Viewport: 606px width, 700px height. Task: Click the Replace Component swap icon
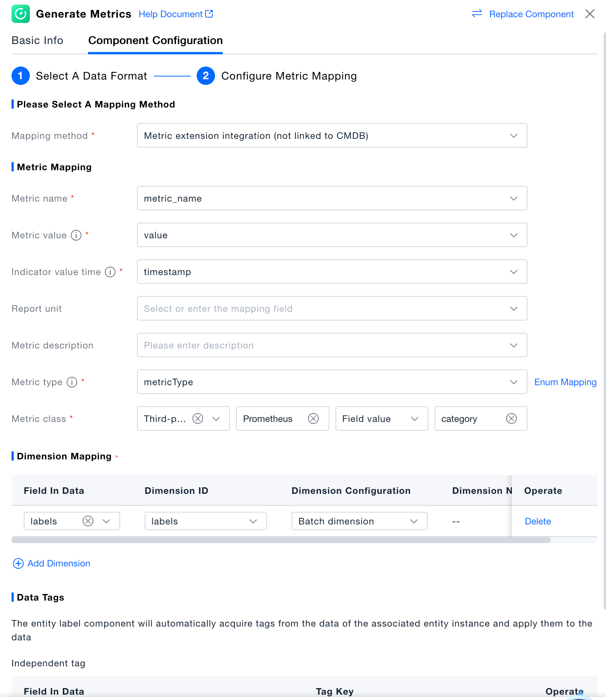tap(477, 14)
